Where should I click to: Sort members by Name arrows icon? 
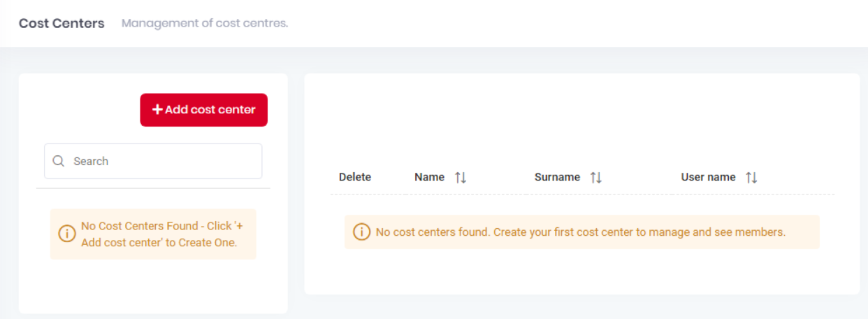pos(461,178)
